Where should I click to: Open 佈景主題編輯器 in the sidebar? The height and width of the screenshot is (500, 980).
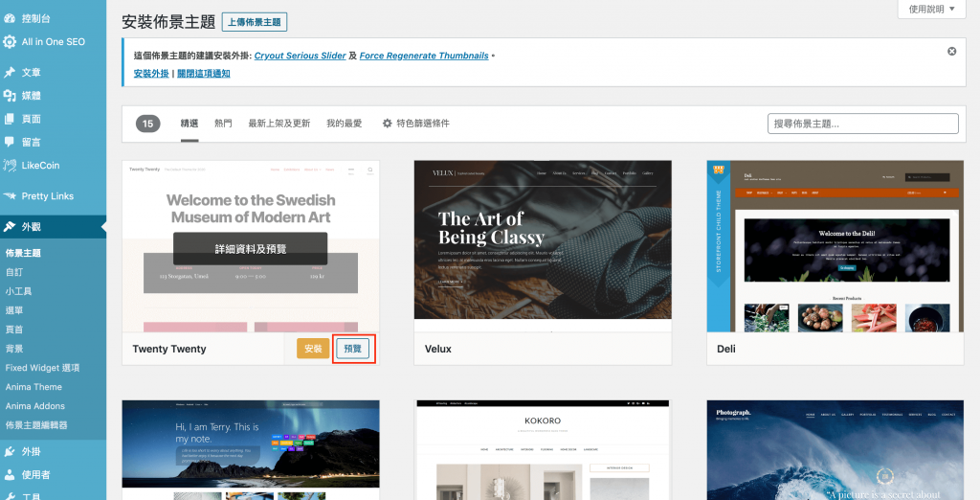(x=36, y=425)
